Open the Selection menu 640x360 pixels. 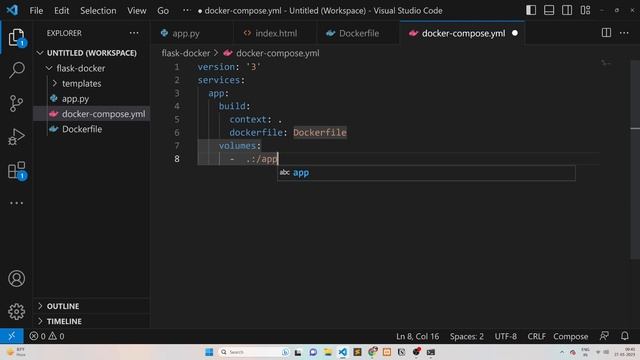point(98,11)
